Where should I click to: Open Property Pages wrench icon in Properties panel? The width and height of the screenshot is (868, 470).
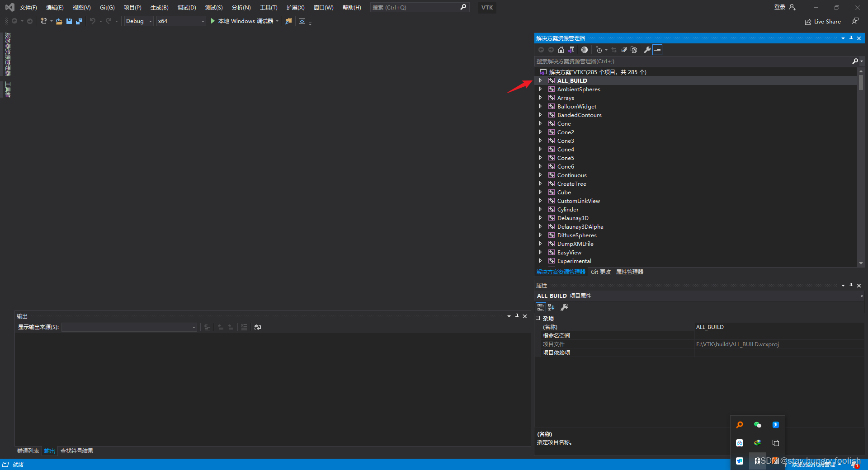point(564,307)
